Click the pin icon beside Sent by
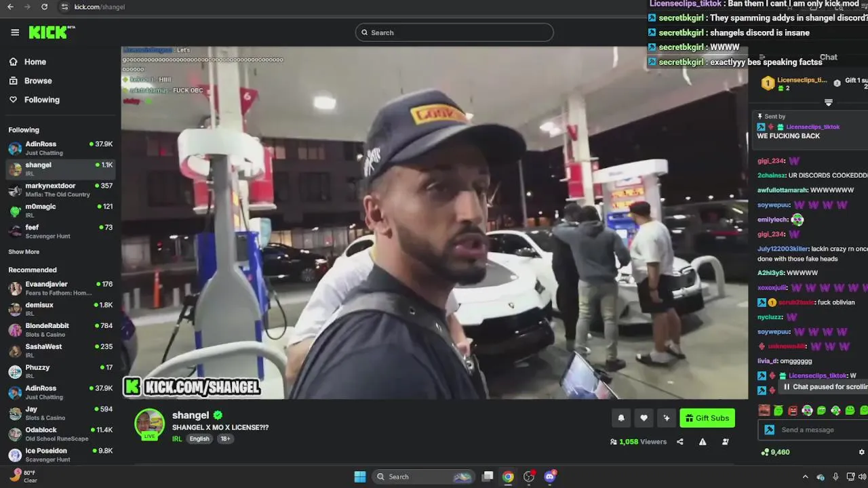868x488 pixels. point(760,117)
